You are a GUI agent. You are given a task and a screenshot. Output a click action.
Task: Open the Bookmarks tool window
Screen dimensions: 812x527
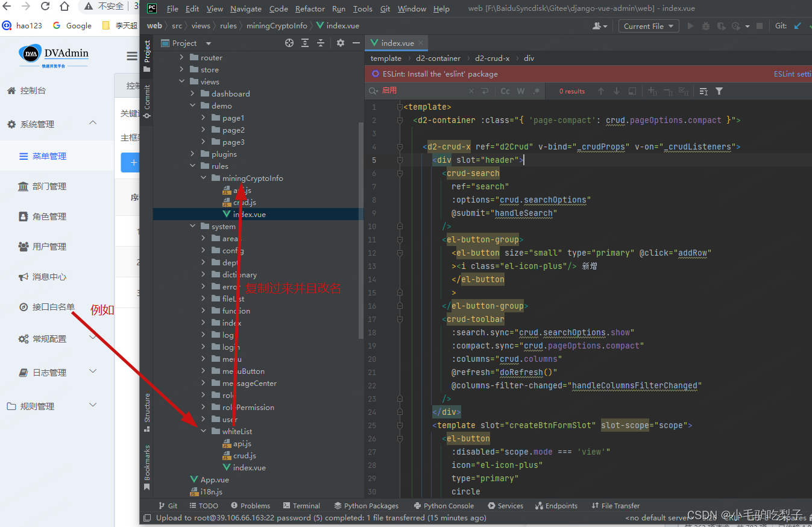[146, 467]
